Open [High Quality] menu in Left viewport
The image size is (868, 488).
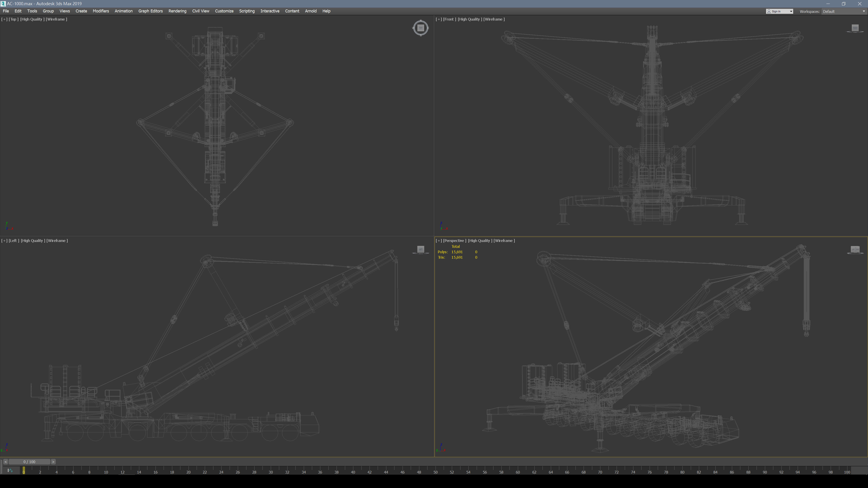(33, 240)
